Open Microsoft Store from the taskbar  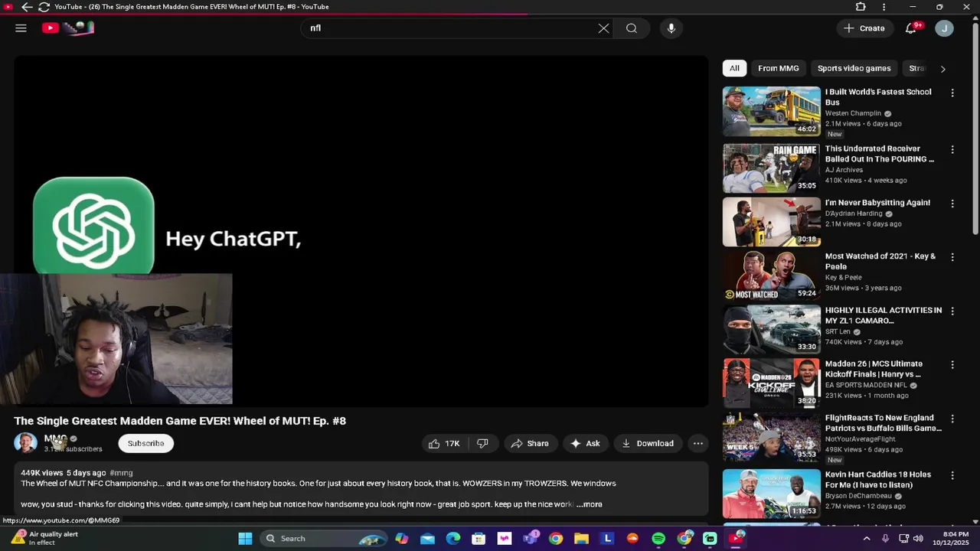479,539
